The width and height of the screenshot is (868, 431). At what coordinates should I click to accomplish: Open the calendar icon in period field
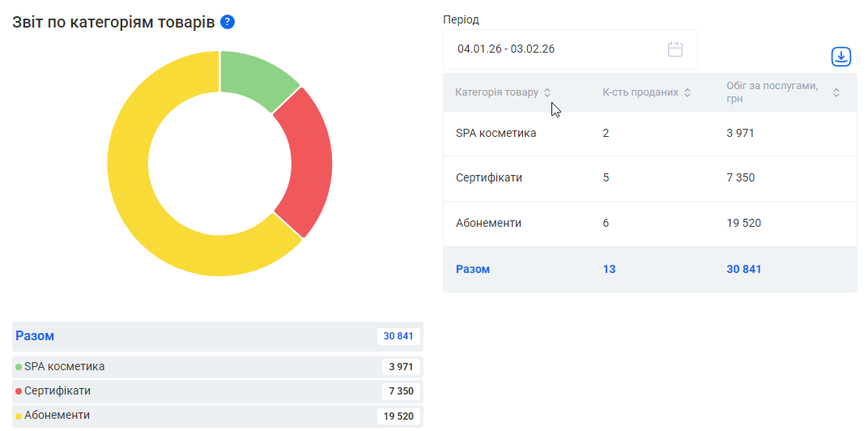[x=675, y=49]
